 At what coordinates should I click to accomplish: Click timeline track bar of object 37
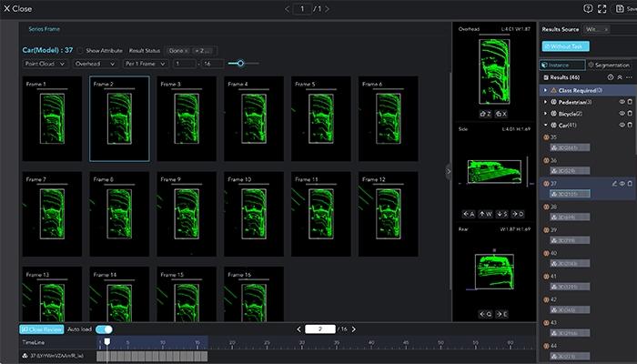tap(152, 356)
